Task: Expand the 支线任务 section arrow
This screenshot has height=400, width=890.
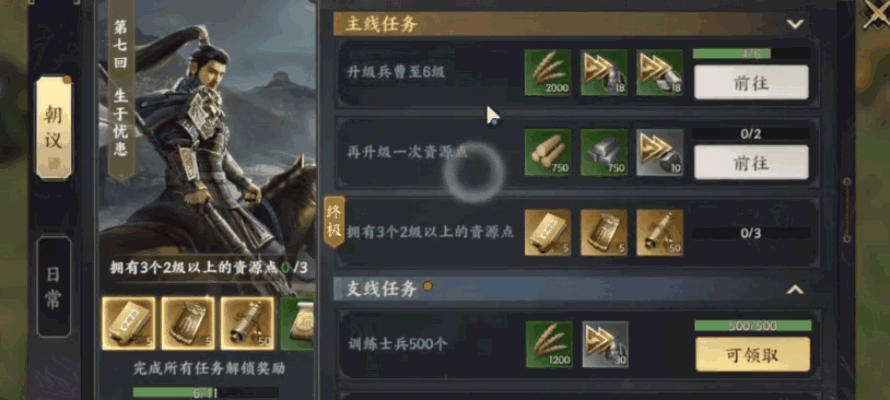Action: point(795,289)
